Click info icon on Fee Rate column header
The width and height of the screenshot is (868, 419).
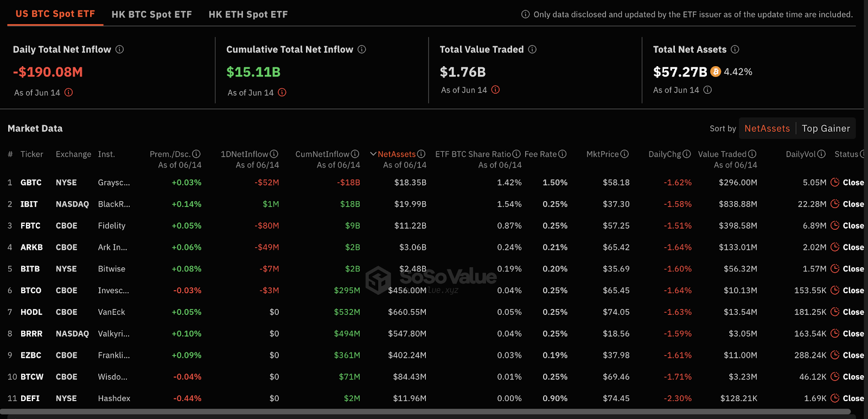(563, 154)
